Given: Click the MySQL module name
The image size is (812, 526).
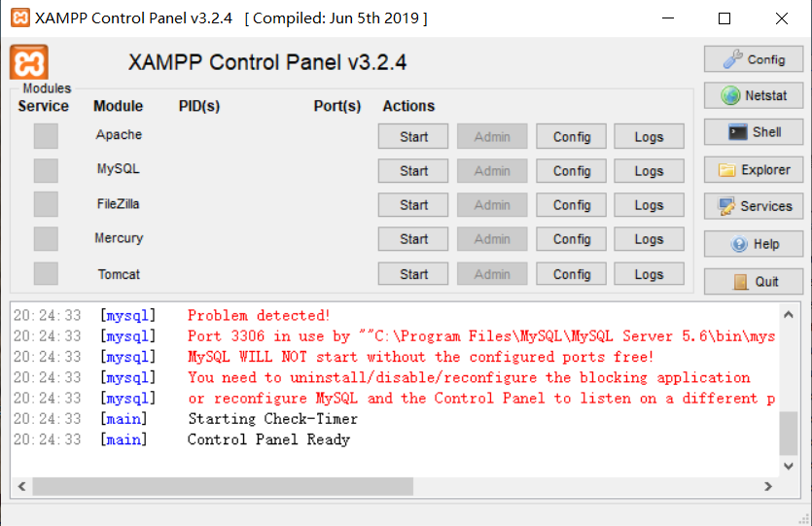Looking at the screenshot, I should tap(118, 169).
